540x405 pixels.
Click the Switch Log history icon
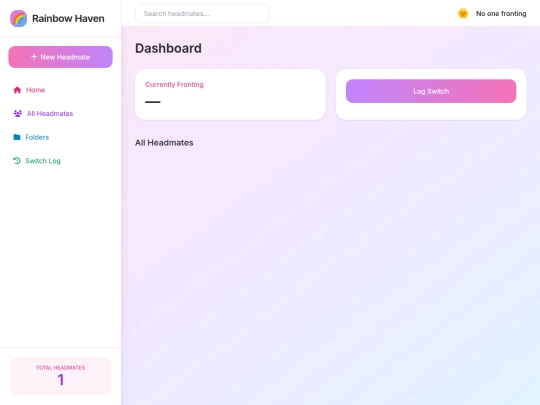pos(17,161)
